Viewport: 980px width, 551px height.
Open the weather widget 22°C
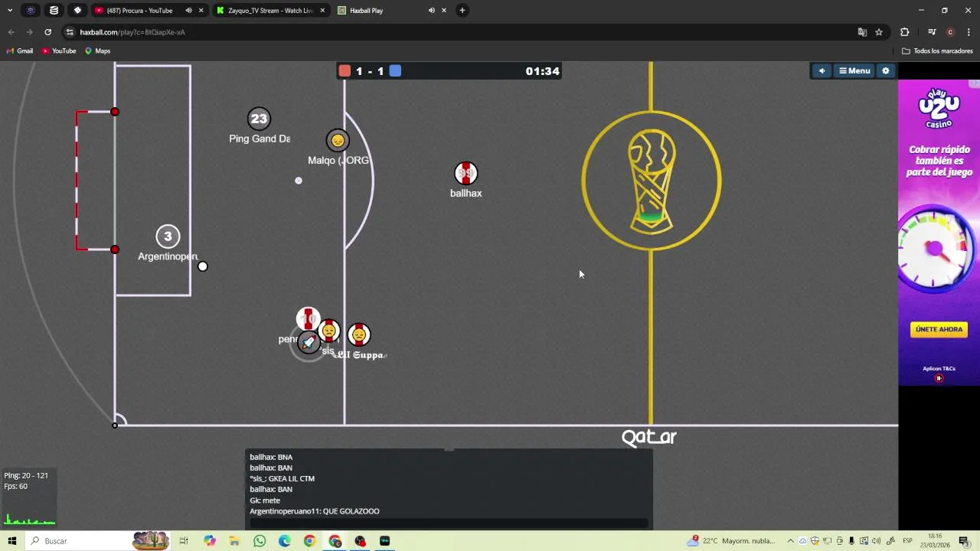(x=731, y=541)
